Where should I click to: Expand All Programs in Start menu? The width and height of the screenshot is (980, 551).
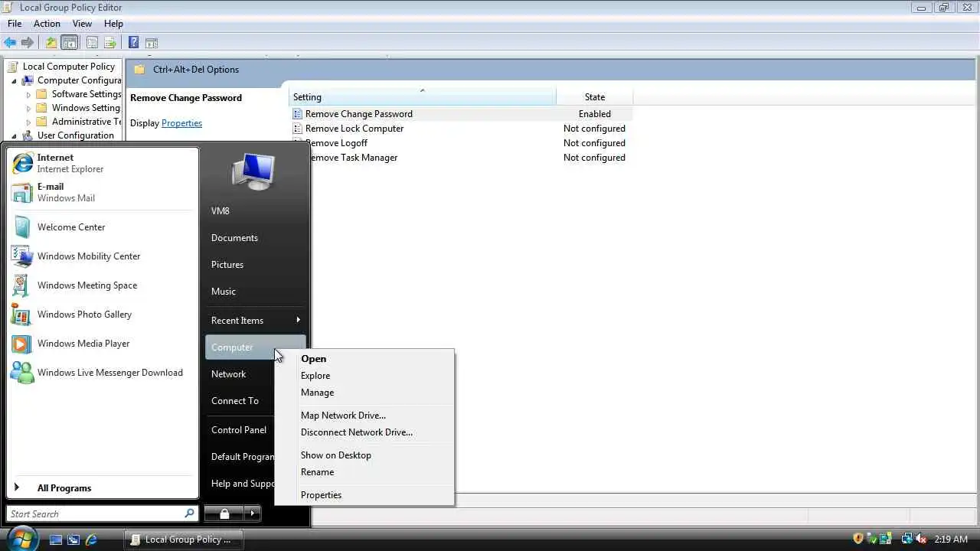64,488
